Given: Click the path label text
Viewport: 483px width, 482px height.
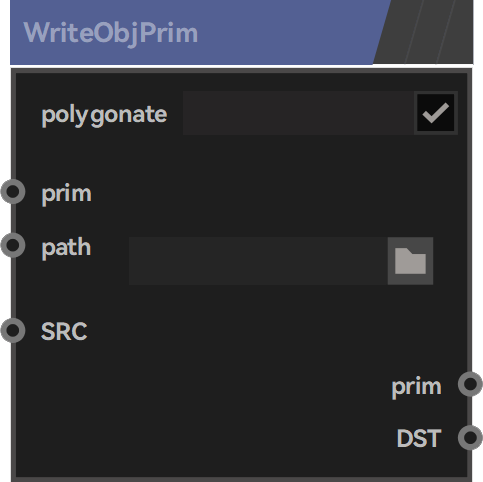Looking at the screenshot, I should click(66, 247).
